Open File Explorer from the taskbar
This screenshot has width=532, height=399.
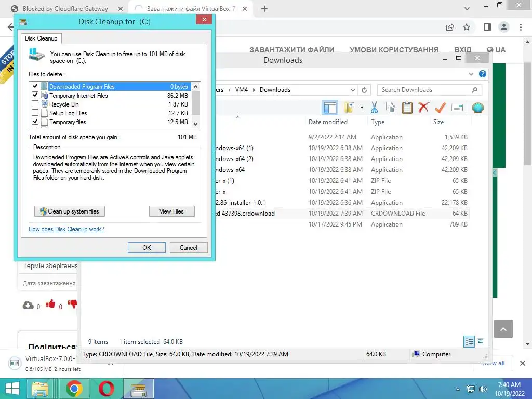point(40,389)
